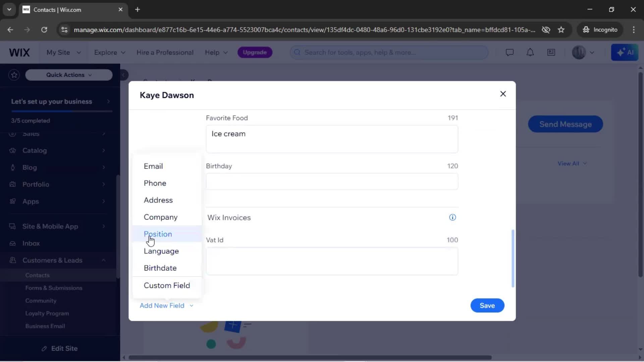Click into the Favorite Food field
Screen dimensions: 644x362
click(x=332, y=139)
